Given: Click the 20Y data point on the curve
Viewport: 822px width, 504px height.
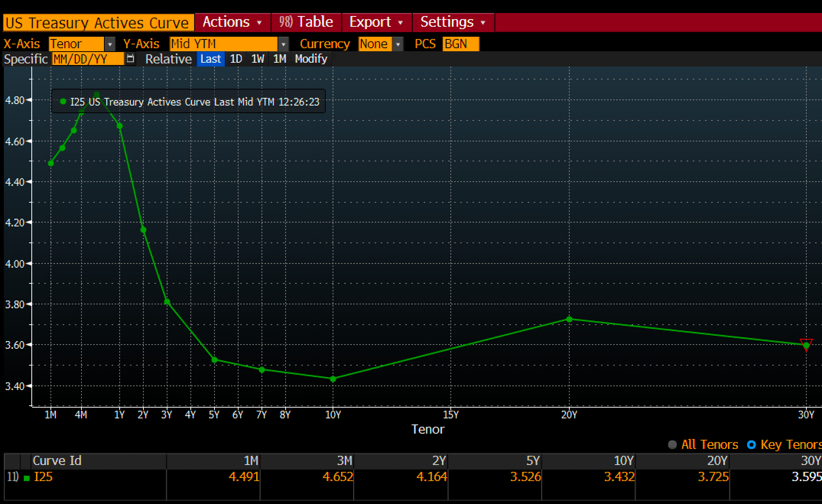Looking at the screenshot, I should [x=569, y=319].
